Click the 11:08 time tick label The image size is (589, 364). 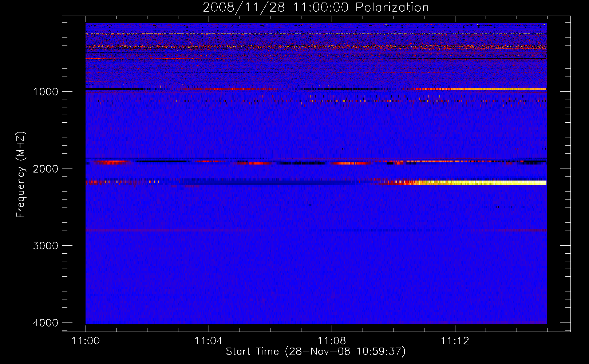point(332,341)
